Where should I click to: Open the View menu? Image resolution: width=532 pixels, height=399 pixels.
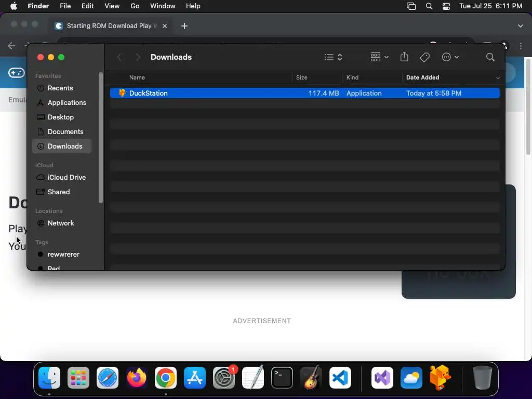[x=112, y=6]
